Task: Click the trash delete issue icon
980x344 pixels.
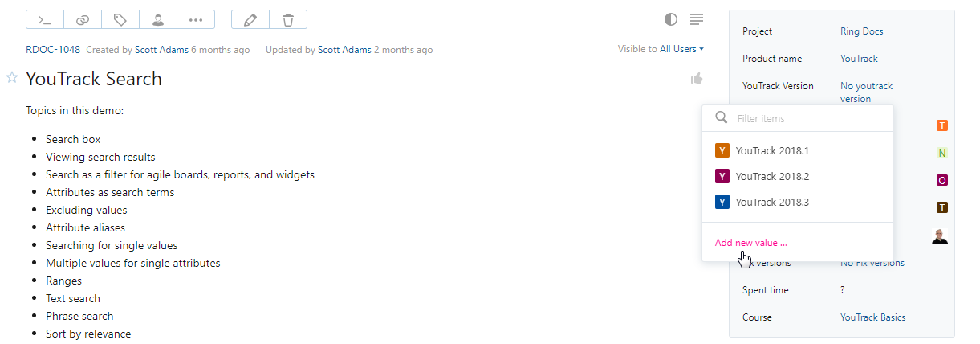Action: (288, 19)
